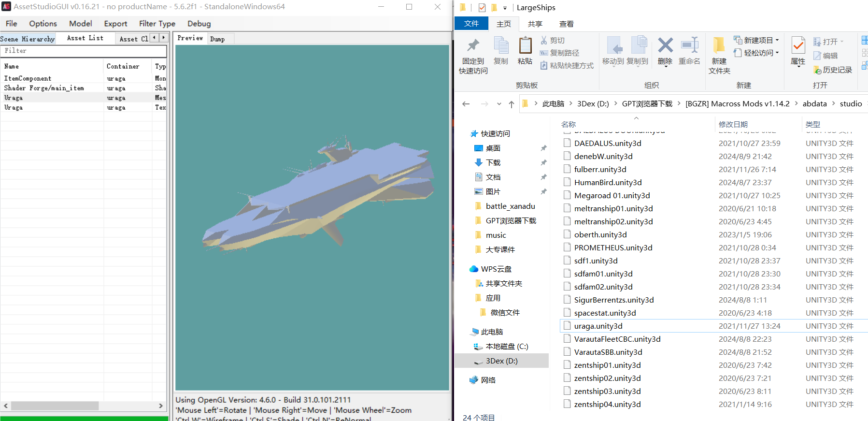The height and width of the screenshot is (421, 868).
Task: Click the Network (网络) sidebar item
Action: (483, 380)
